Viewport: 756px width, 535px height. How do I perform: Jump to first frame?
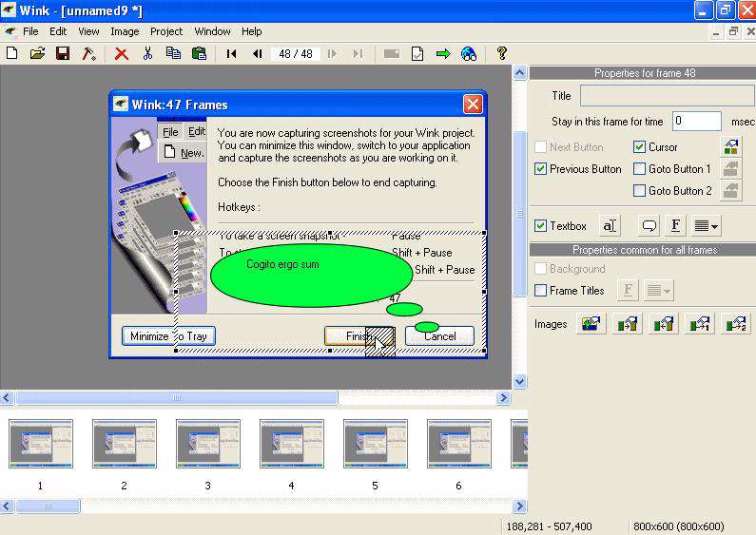(231, 53)
